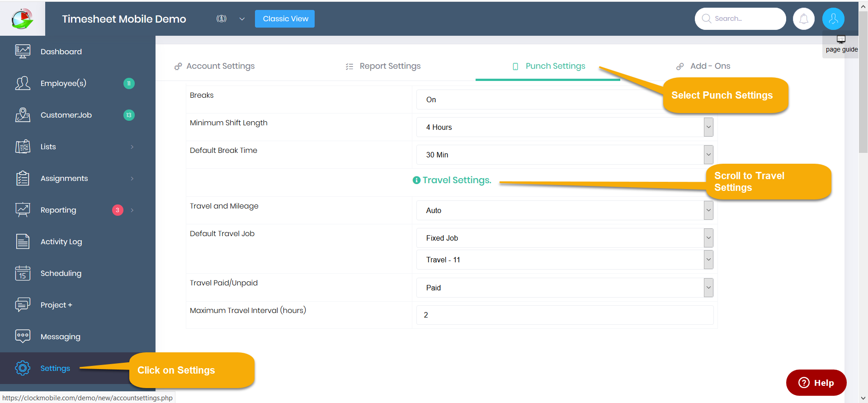Click the Timesheet Mobile logo icon
Viewport: 868px width, 403px height.
pos(23,19)
